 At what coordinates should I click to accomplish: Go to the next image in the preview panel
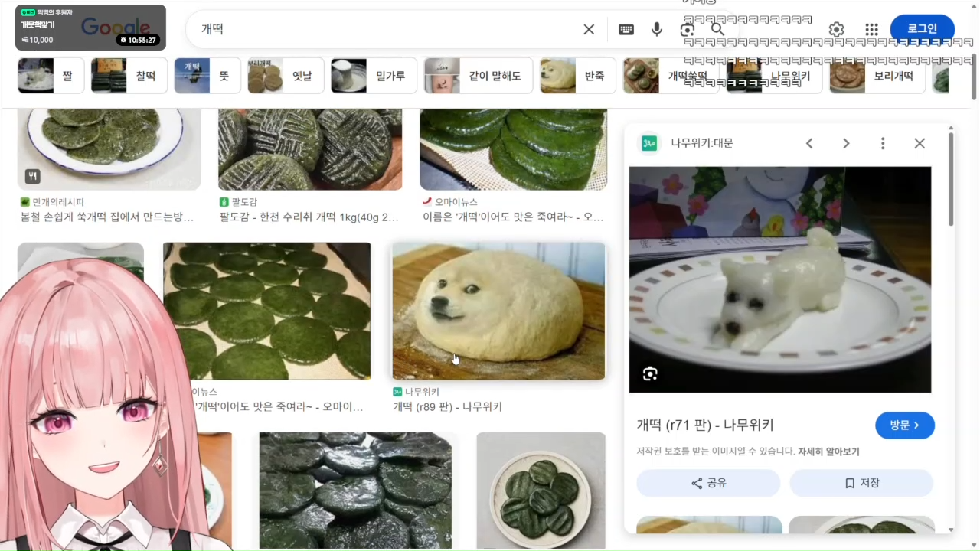pyautogui.click(x=846, y=143)
